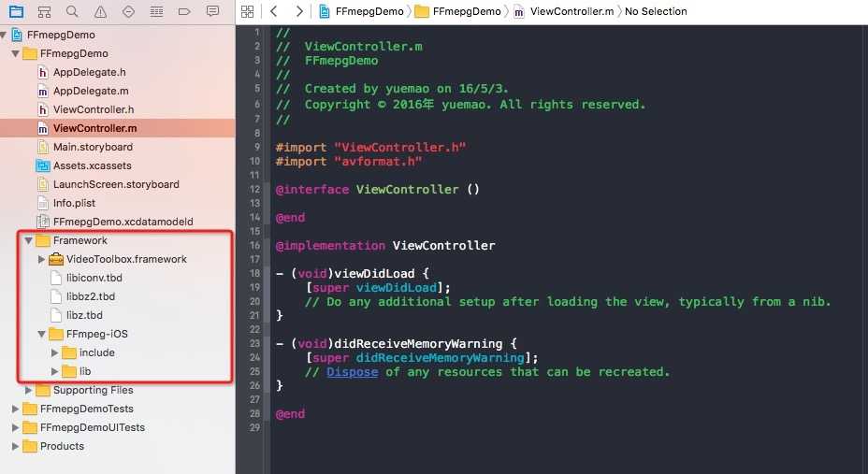Screen dimensions: 868x474
Task: Select FFmepgDemo folder in jump bar
Action: point(467,11)
